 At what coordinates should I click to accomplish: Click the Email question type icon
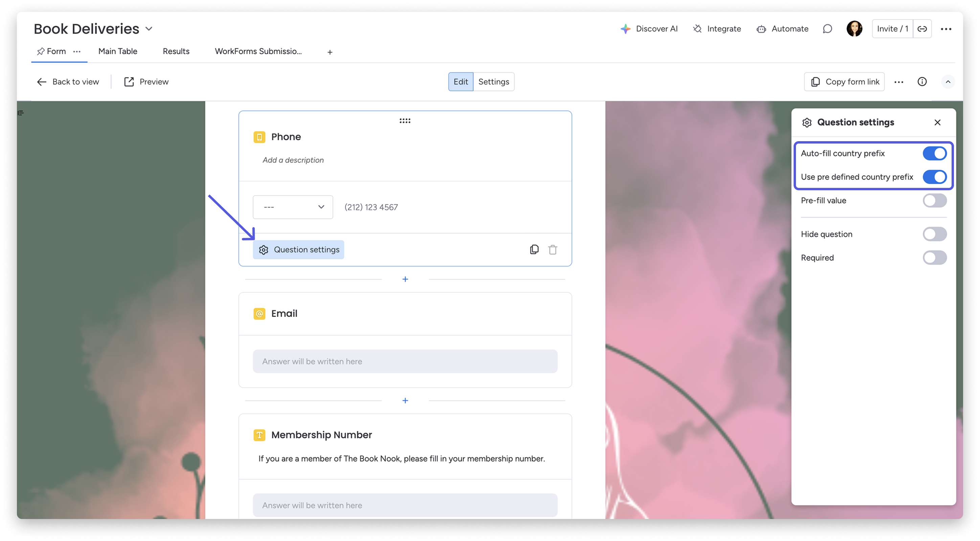tap(259, 313)
